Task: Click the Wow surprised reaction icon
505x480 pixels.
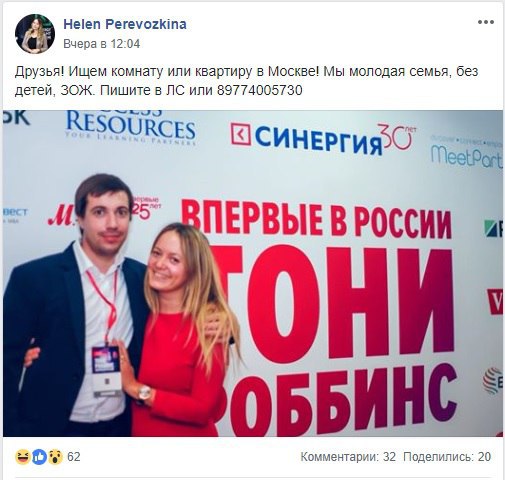Action: click(x=55, y=457)
